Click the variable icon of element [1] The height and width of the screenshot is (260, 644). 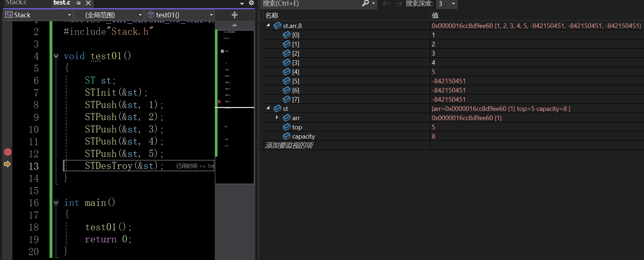tap(287, 44)
